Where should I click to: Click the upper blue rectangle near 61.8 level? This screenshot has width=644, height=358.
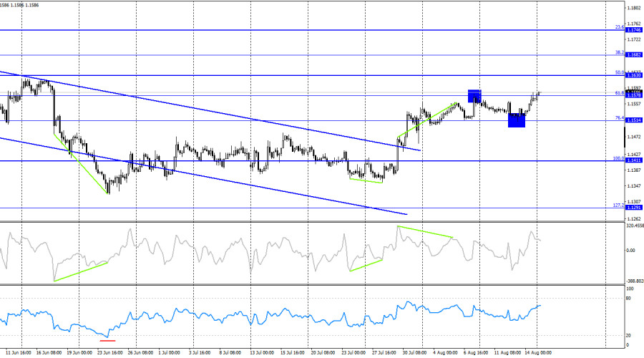coord(474,96)
